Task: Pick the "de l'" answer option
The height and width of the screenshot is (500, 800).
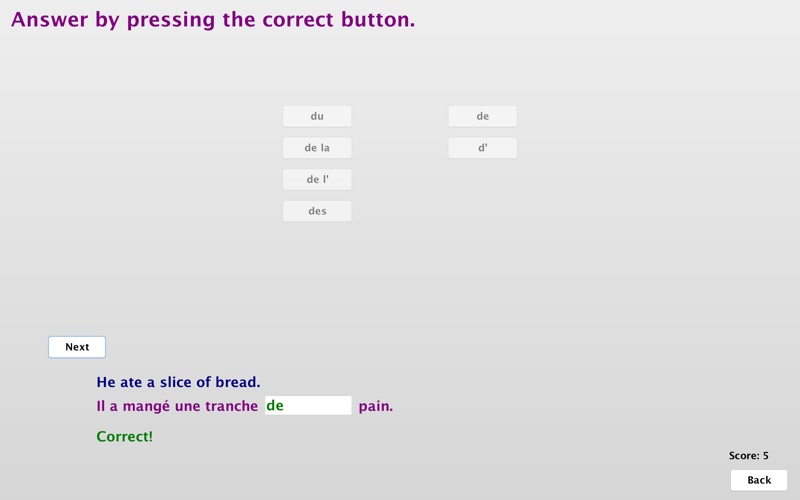Action: coord(317,180)
